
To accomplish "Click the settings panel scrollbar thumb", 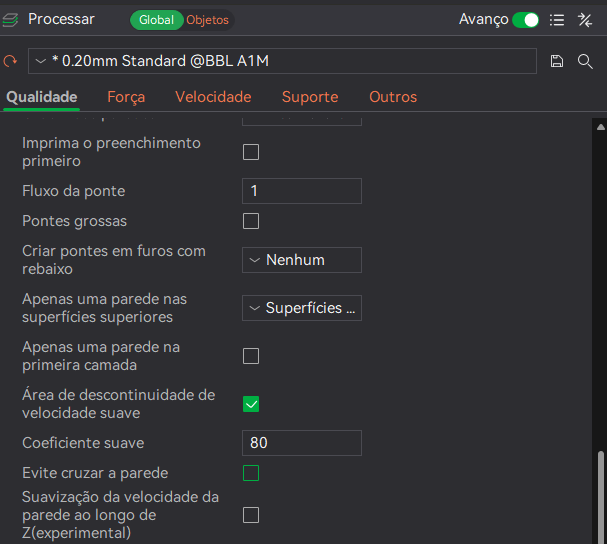I will [x=600, y=497].
